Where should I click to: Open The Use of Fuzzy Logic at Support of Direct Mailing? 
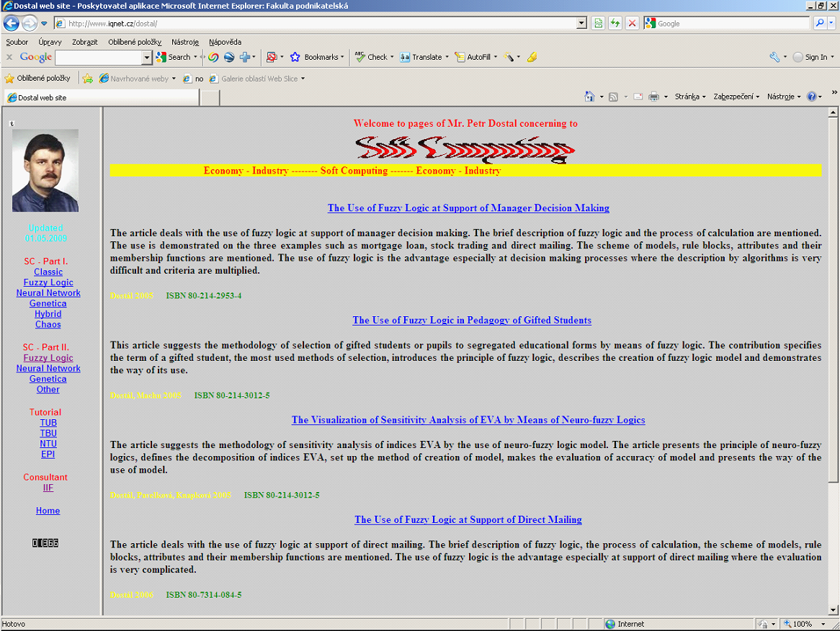468,519
